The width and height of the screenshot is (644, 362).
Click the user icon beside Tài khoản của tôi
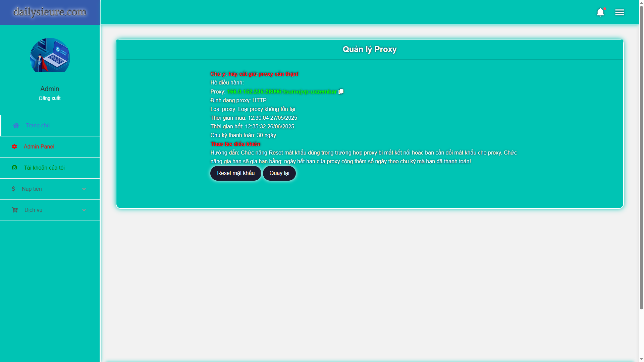[14, 168]
